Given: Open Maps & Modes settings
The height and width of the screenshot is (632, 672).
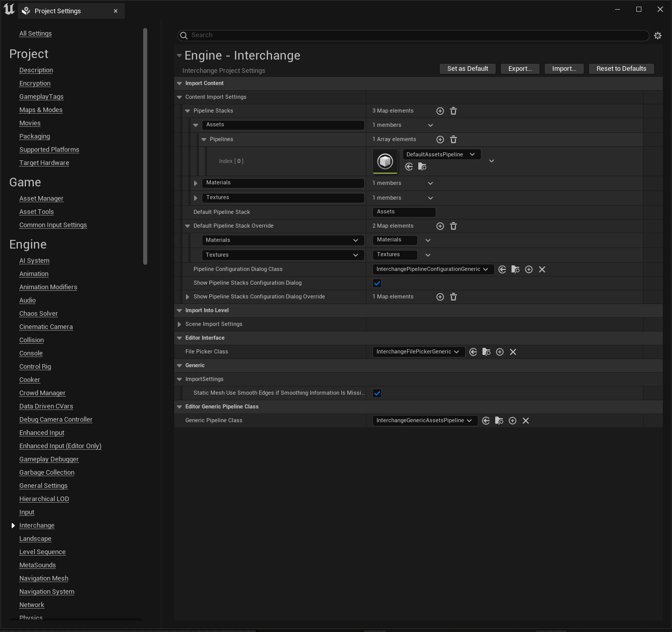Looking at the screenshot, I should (41, 110).
